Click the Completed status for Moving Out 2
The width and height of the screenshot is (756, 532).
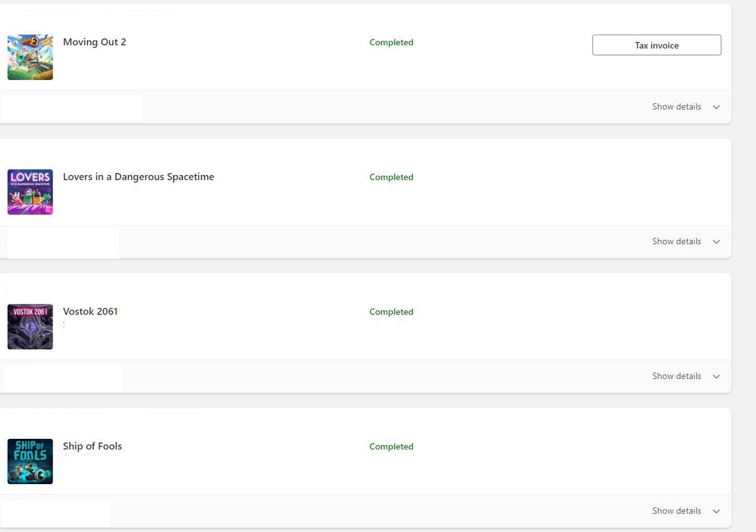click(x=391, y=43)
